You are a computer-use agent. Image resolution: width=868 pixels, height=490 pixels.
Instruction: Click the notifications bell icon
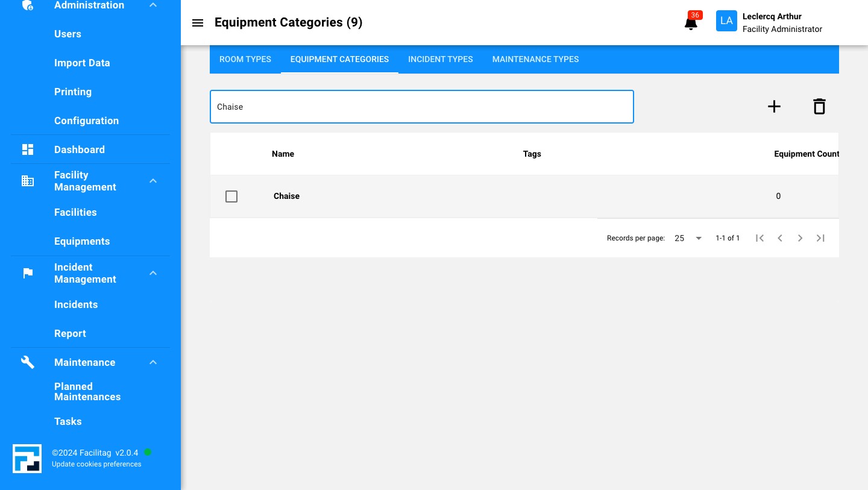pos(691,23)
